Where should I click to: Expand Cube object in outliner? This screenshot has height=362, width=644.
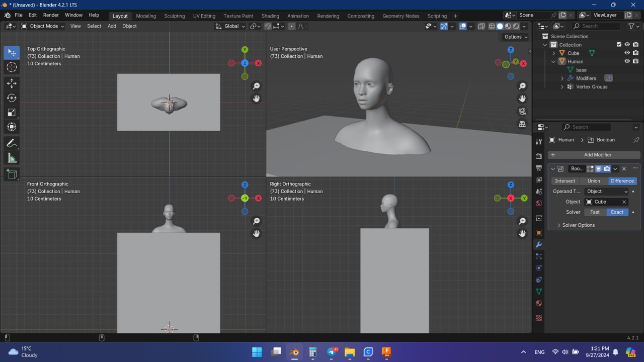(554, 53)
